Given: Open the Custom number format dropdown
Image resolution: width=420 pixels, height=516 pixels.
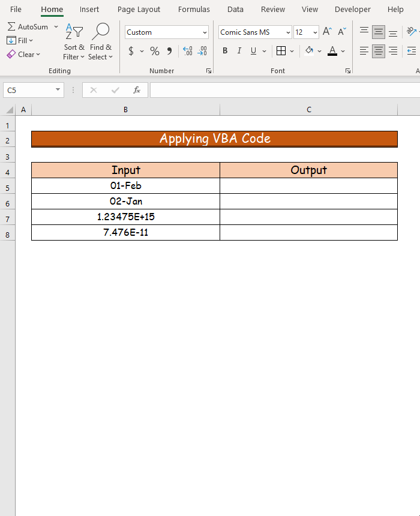Looking at the screenshot, I should pyautogui.click(x=205, y=32).
